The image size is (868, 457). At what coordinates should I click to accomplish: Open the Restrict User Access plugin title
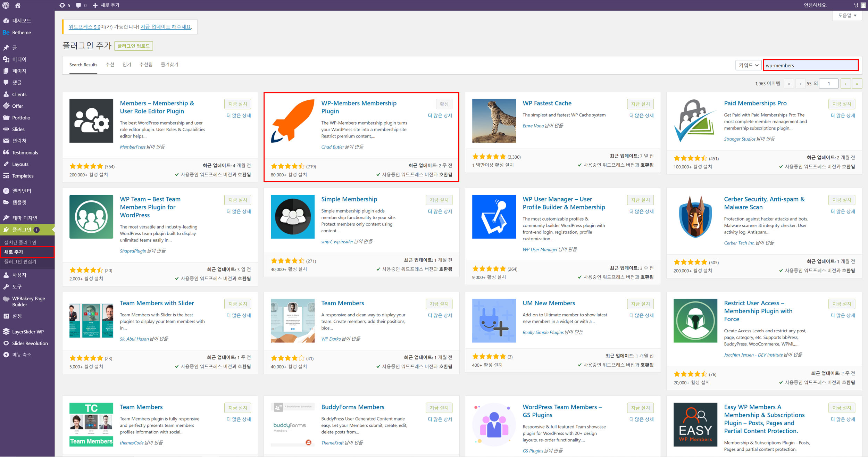758,311
